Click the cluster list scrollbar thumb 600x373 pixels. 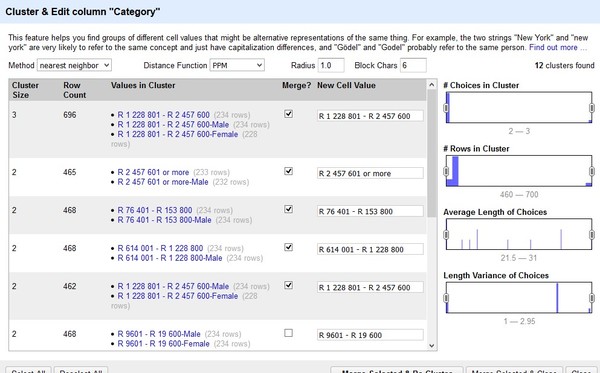pyautogui.click(x=432, y=154)
